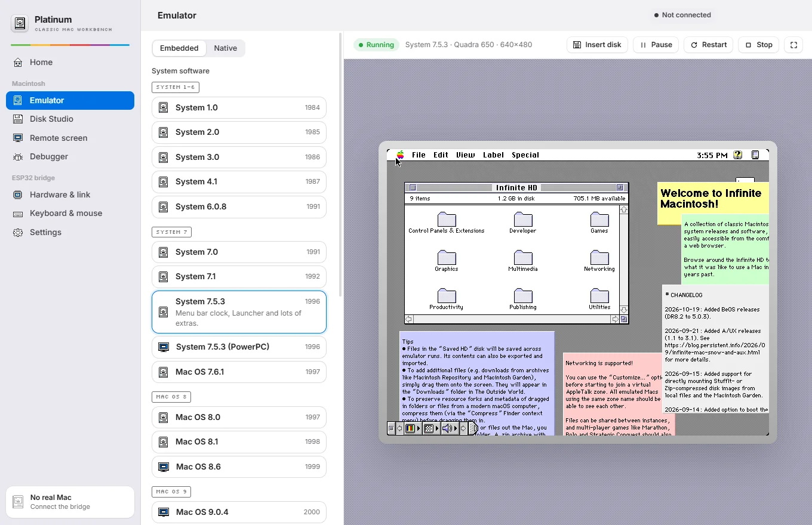This screenshot has height=525, width=812.
Task: Open the File menu in Finder
Action: [419, 155]
